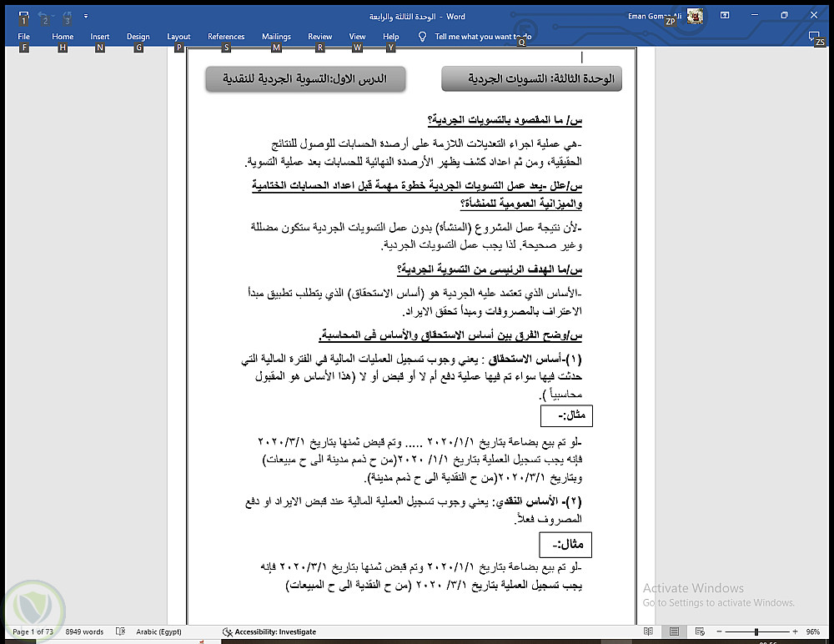
Task: Change language via Arabic (Egypt) status entry
Action: (x=158, y=631)
